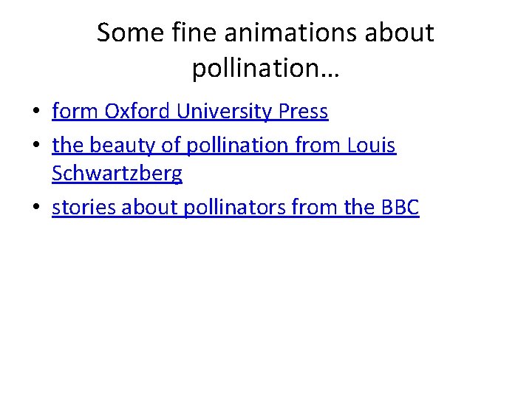Click the bullet before "the beauty of pollination"

point(35,147)
